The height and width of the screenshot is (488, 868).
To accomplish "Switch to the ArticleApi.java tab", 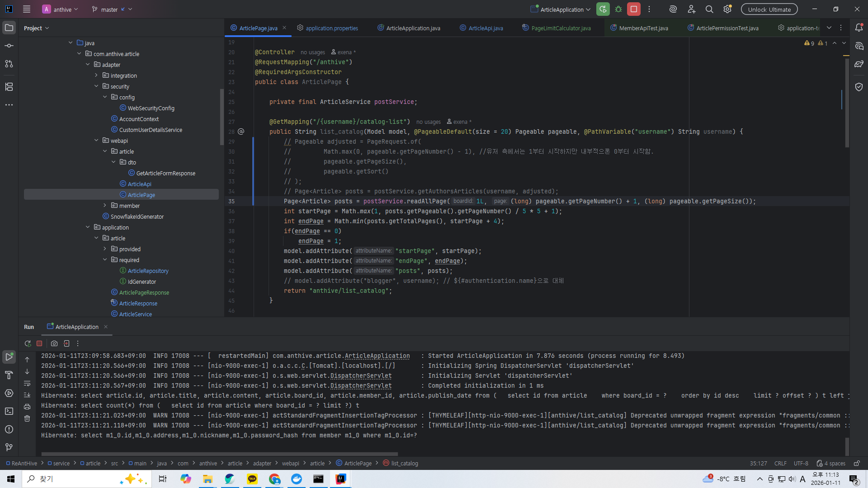I will click(485, 28).
